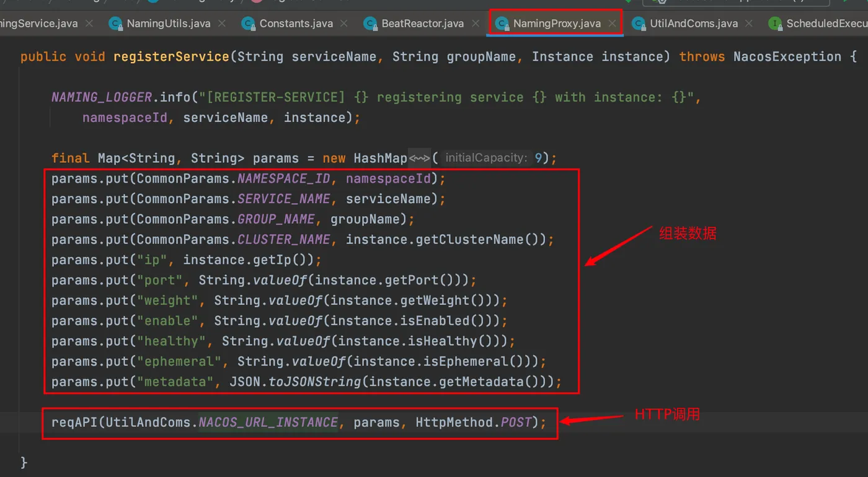Click the NACOS_URL_INSTANCE constant
Screen dimensions: 868x477
[x=268, y=422]
